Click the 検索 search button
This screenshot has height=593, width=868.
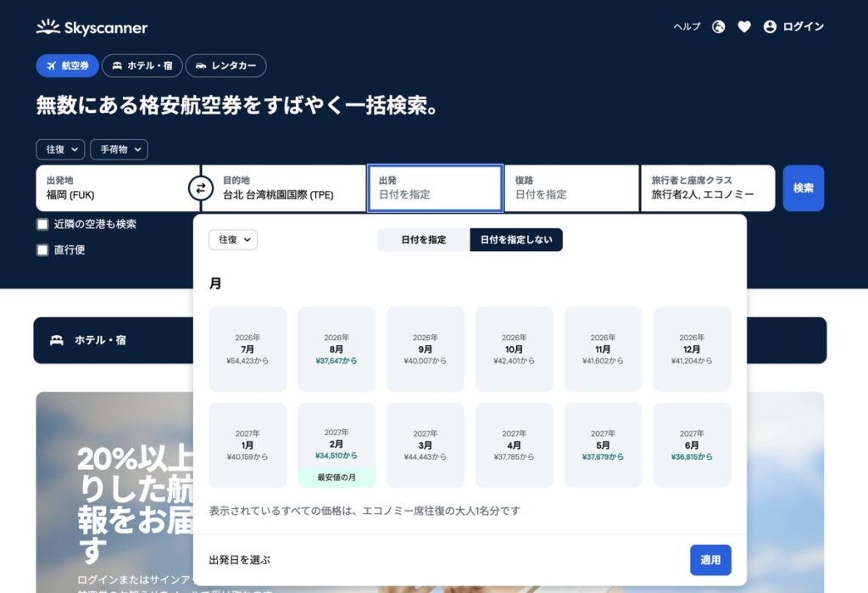point(804,187)
